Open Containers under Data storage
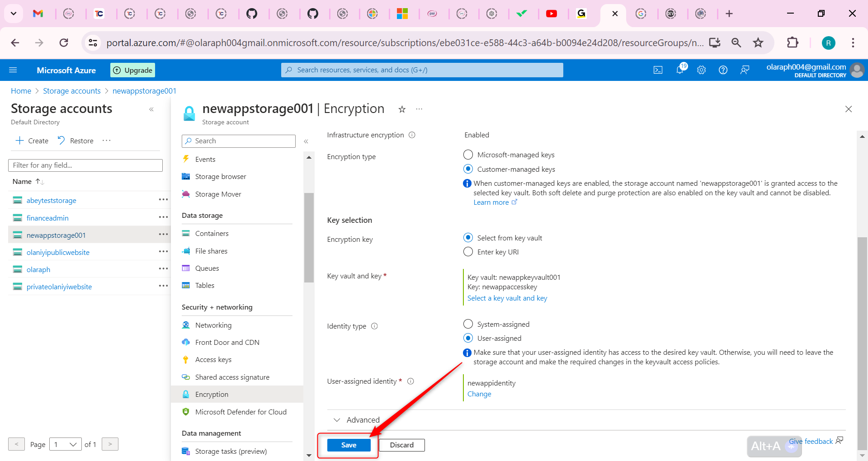868x461 pixels. pos(212,233)
